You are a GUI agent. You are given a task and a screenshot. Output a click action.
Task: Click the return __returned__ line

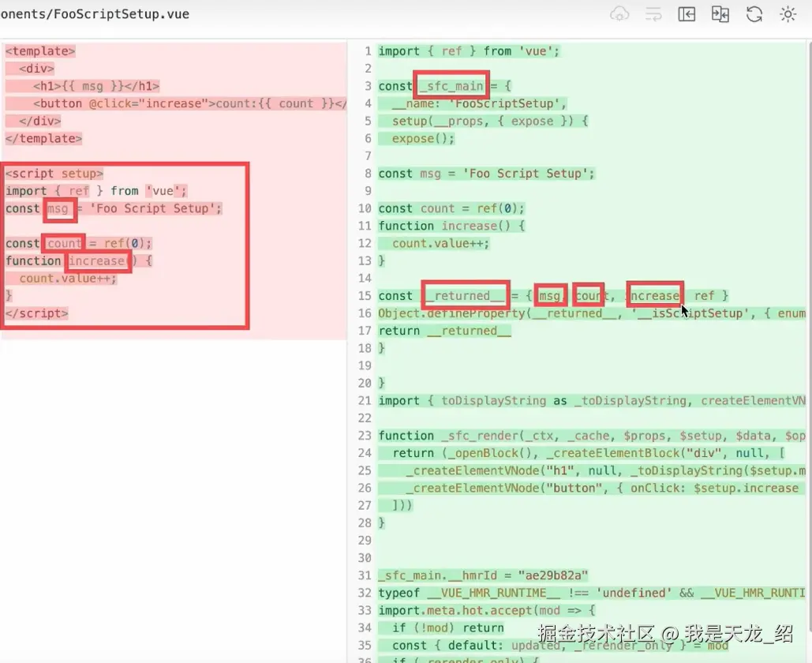click(445, 331)
